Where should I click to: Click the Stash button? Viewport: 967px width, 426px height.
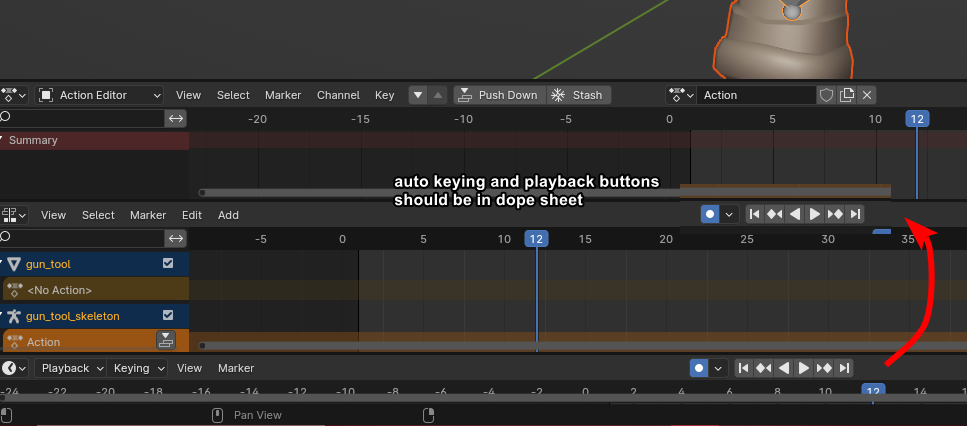pyautogui.click(x=579, y=95)
